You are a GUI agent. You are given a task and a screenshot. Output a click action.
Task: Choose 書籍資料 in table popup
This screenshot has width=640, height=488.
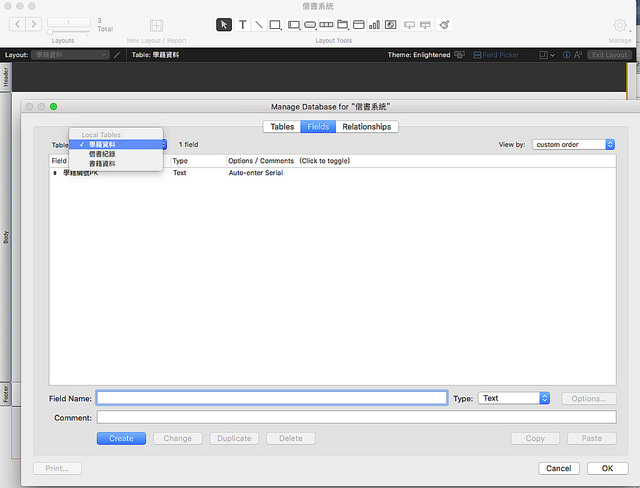coord(116,164)
